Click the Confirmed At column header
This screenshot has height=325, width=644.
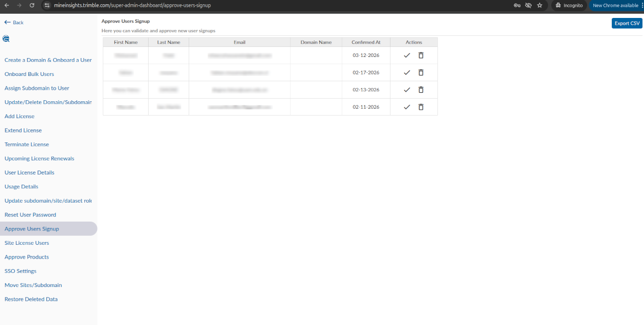pos(366,42)
